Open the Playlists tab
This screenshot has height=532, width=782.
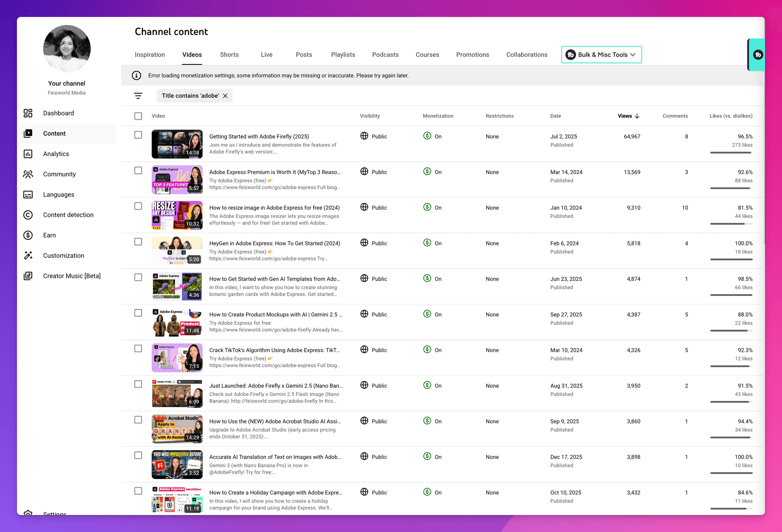[343, 55]
